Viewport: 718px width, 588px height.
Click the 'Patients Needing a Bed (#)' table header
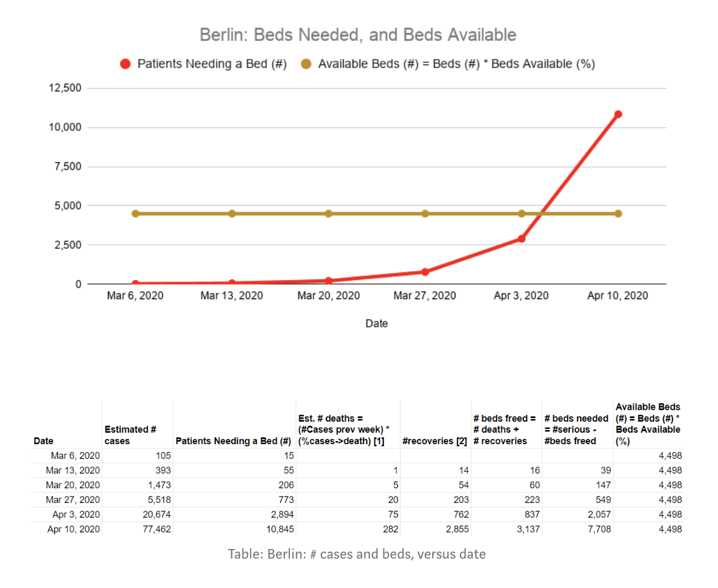[x=233, y=441]
